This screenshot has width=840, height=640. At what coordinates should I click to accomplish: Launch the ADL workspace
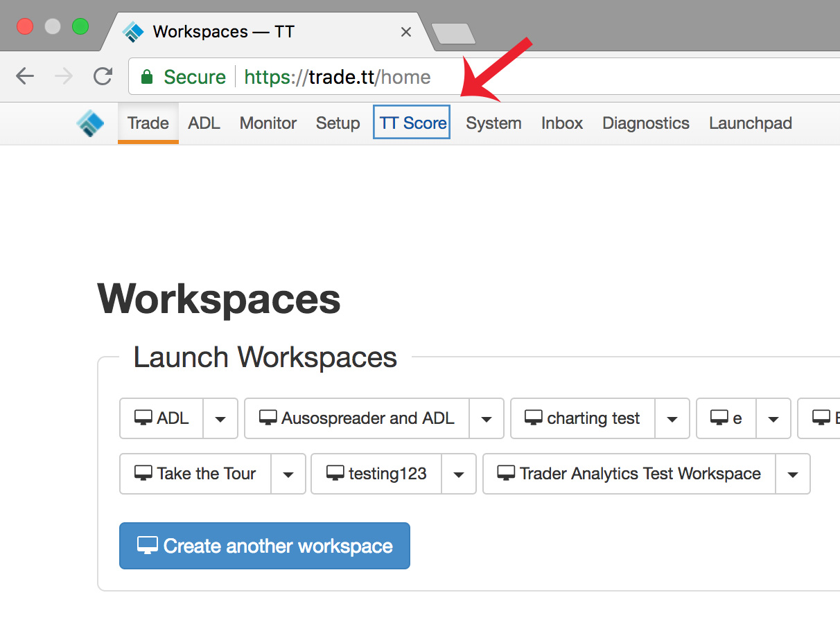tap(161, 418)
